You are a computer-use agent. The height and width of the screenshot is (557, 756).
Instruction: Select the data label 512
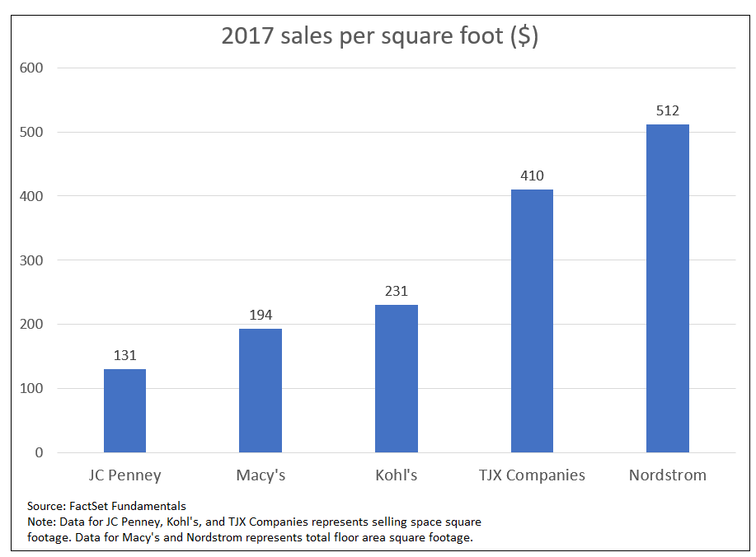click(x=667, y=110)
